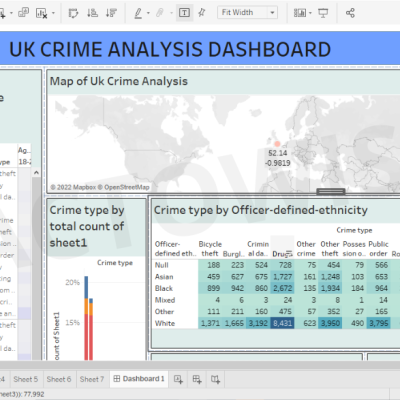The width and height of the screenshot is (400, 400).
Task: Select 'Crime type by total count of sheet1' title
Action: coord(87,226)
